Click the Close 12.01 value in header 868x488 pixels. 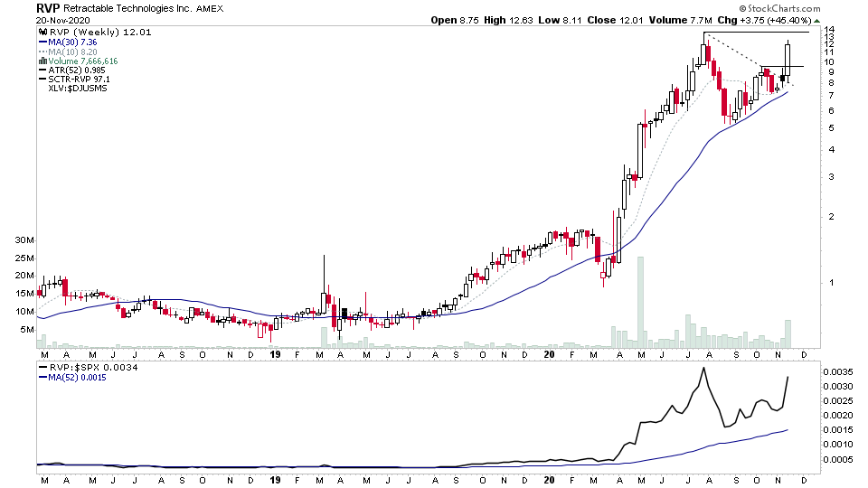615,21
